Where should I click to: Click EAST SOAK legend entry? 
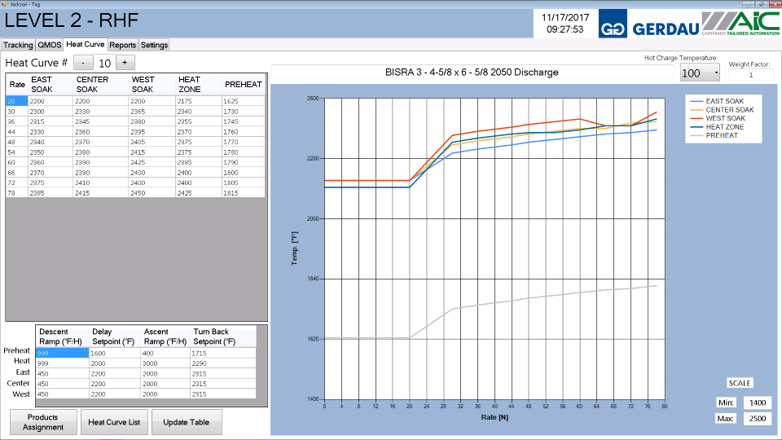(x=717, y=101)
